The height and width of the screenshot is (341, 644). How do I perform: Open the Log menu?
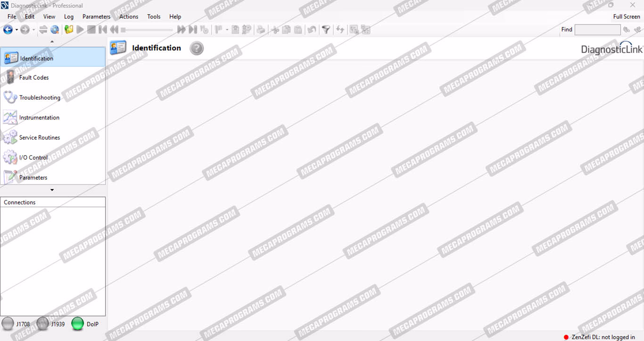point(69,17)
